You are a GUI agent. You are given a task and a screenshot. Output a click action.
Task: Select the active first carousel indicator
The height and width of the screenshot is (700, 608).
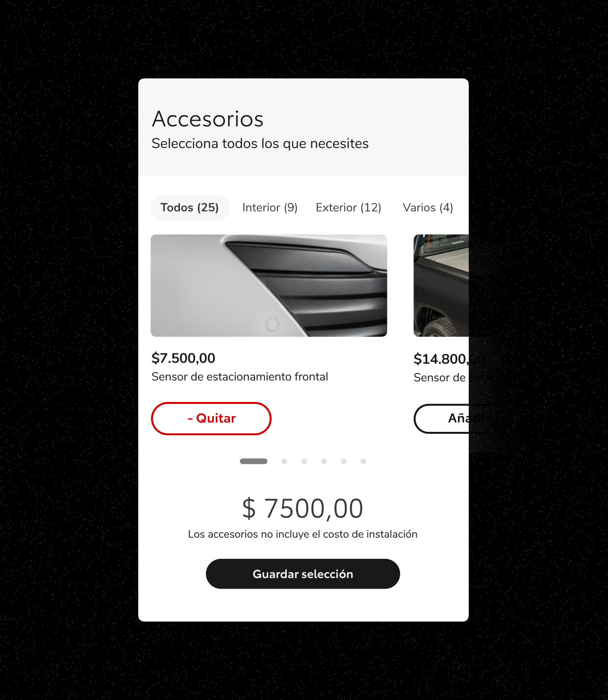click(x=253, y=461)
